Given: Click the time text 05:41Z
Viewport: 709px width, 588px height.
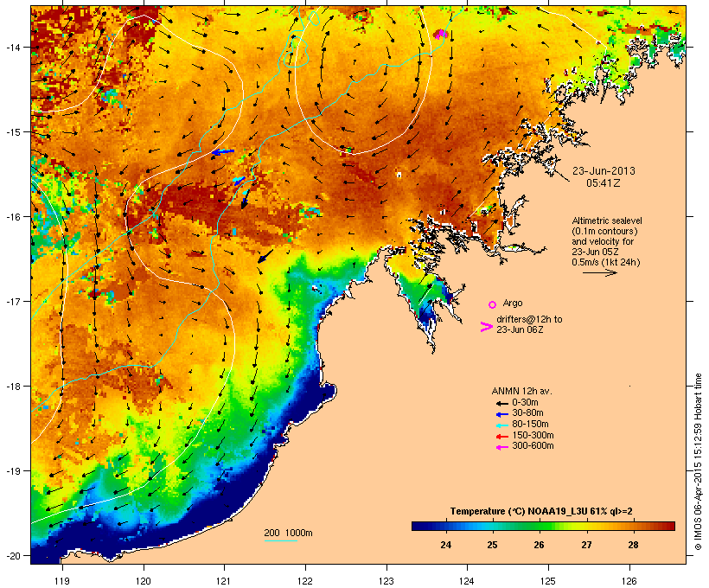Looking at the screenshot, I should 604,183.
